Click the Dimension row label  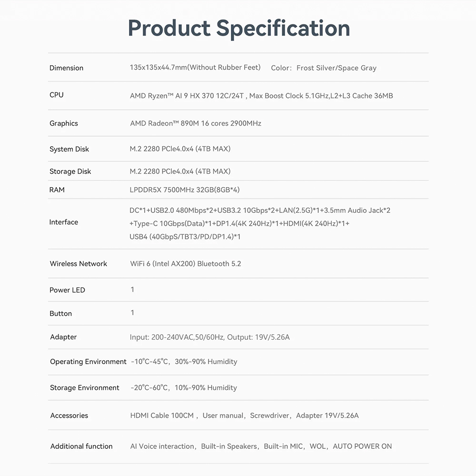[66, 68]
